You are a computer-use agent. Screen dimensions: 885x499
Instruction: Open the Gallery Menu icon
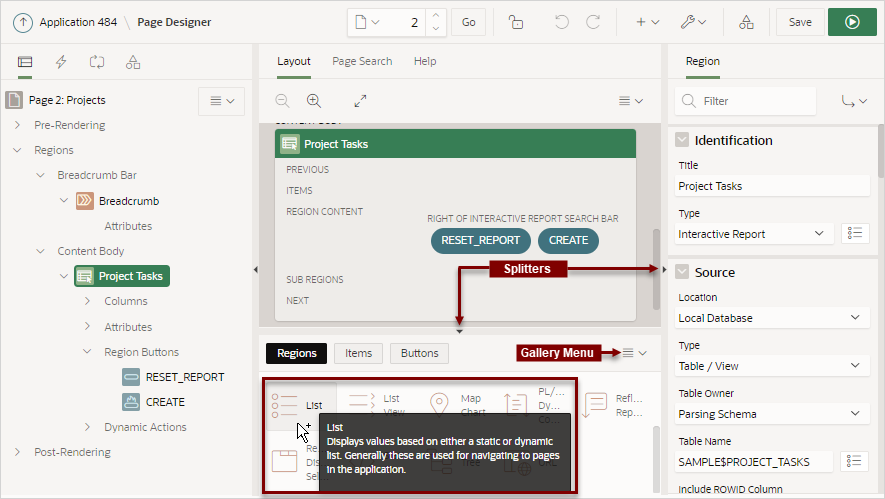[634, 353]
